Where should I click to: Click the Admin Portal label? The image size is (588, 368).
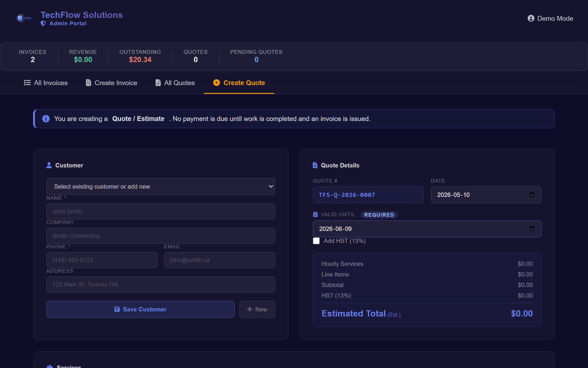tap(68, 23)
